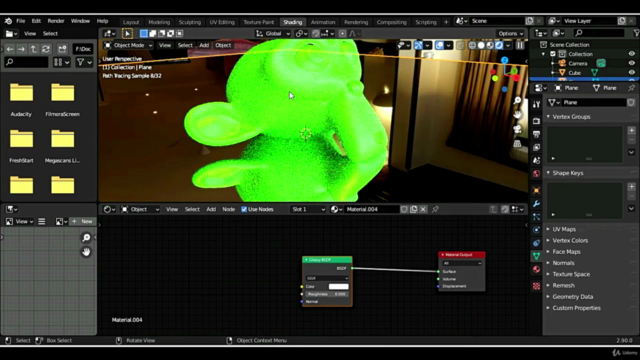
Task: Open the Modifier properties wrench tab
Action: [536, 204]
